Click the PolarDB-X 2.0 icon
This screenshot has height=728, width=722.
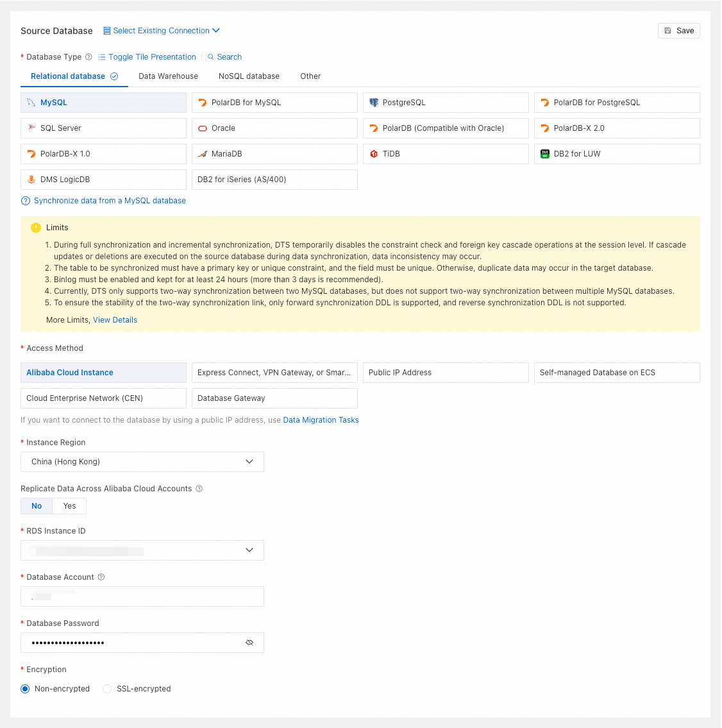(545, 128)
